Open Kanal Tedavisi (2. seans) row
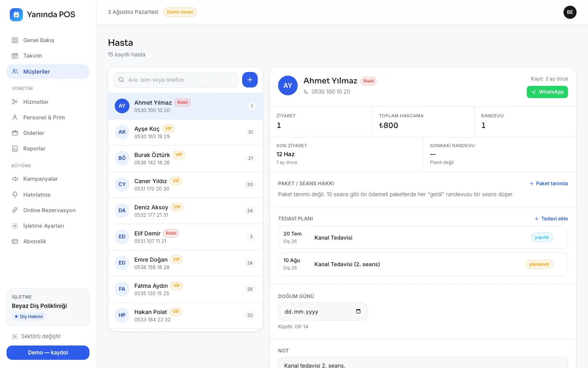Screen dimensions: 588x368 (x=423, y=264)
